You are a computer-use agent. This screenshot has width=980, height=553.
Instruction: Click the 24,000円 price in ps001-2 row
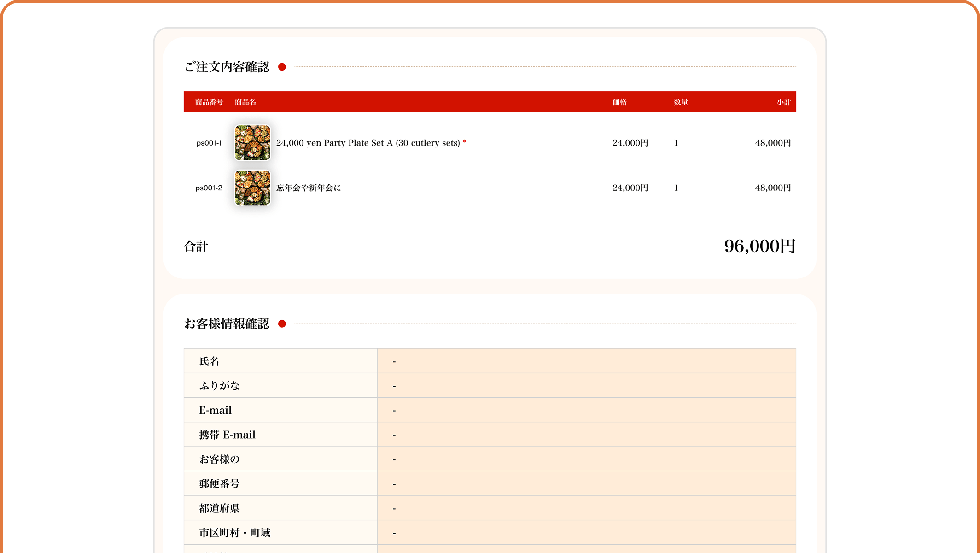click(x=630, y=188)
